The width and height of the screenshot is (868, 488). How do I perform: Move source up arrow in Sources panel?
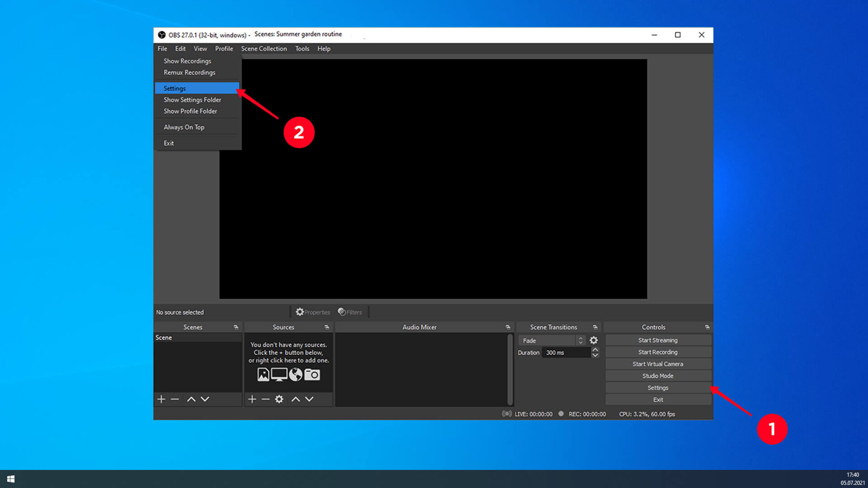pyautogui.click(x=296, y=399)
